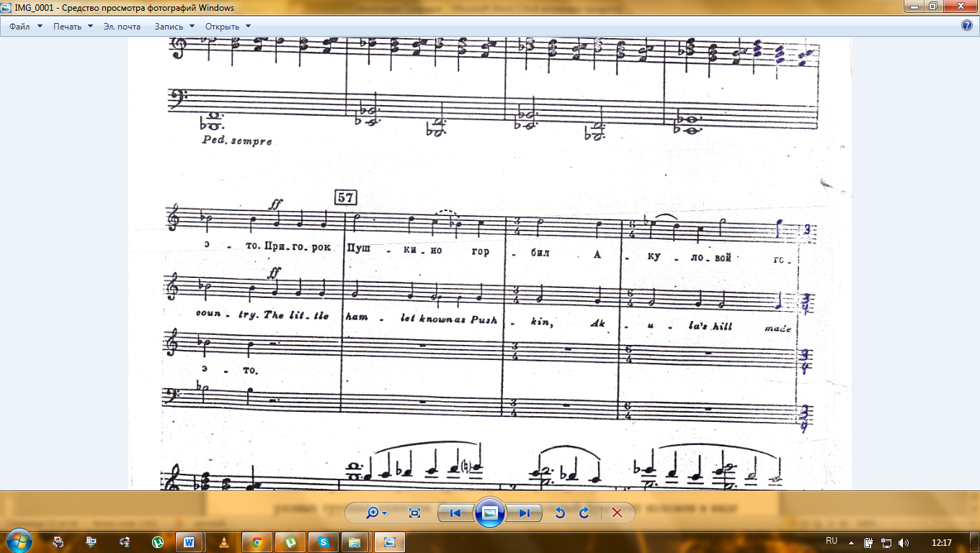Start the slideshow with the center button

coord(489,513)
